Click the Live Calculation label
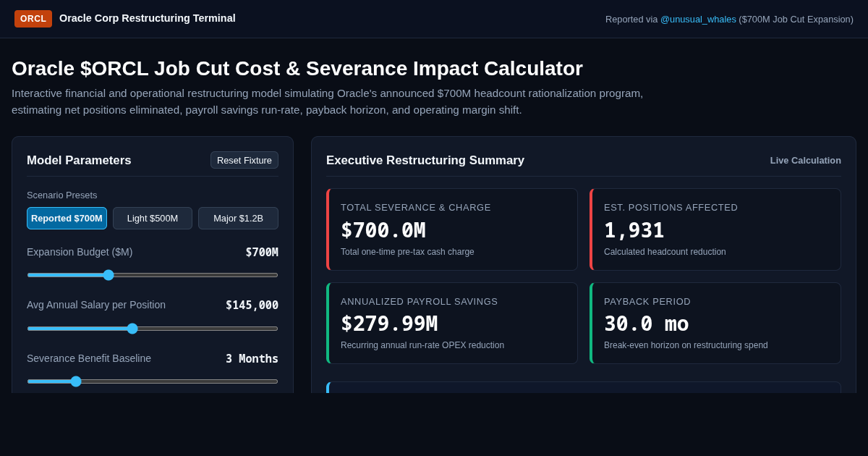This screenshot has height=456, width=868. 806,161
